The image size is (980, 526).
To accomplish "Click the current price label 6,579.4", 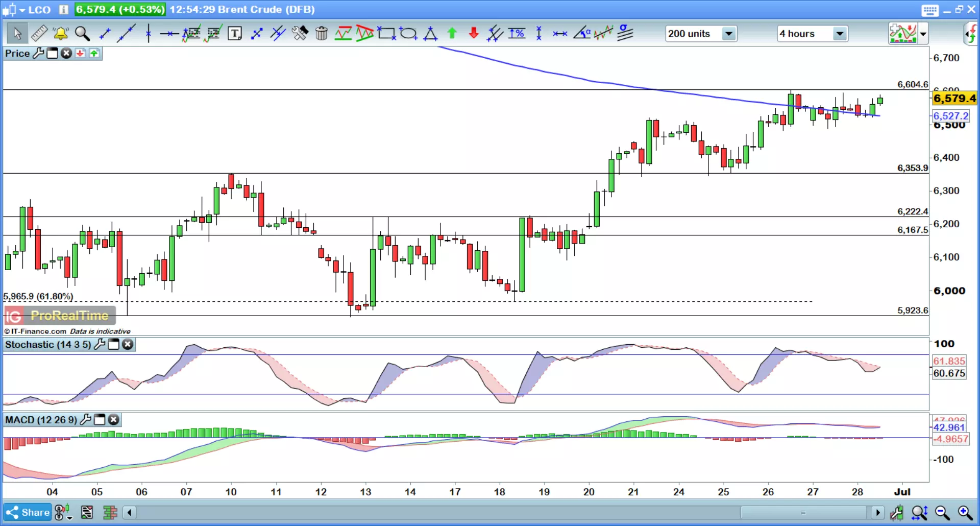I will point(954,98).
